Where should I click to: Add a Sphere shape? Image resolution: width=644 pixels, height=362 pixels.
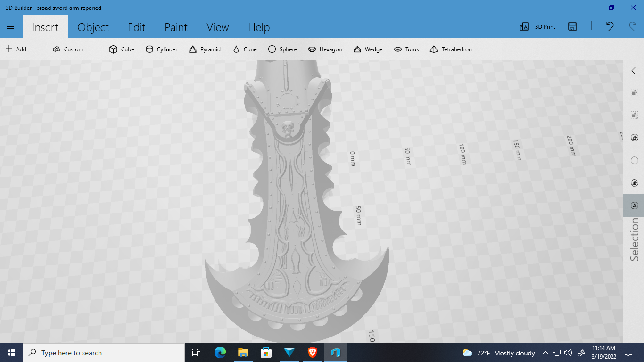(x=282, y=49)
